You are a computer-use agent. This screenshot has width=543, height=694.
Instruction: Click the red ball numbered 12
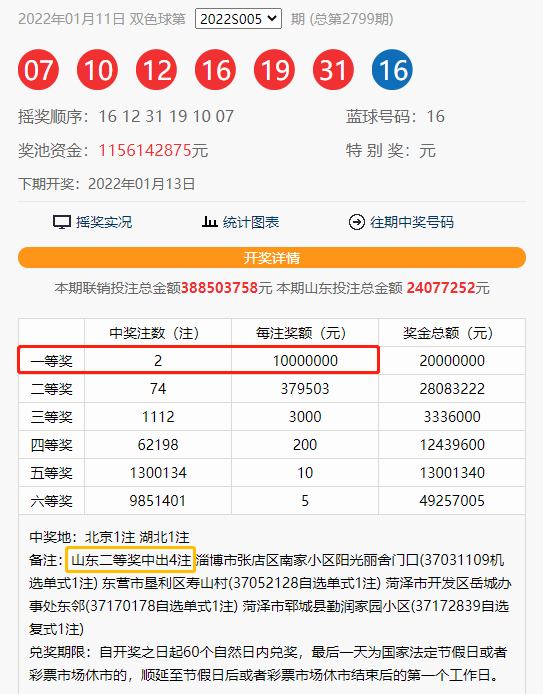click(156, 70)
